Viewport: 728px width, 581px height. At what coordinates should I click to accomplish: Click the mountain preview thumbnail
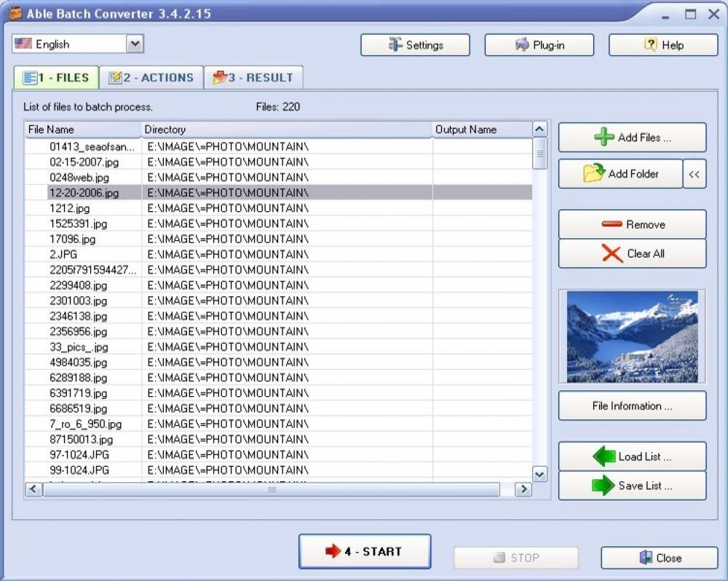[631, 336]
